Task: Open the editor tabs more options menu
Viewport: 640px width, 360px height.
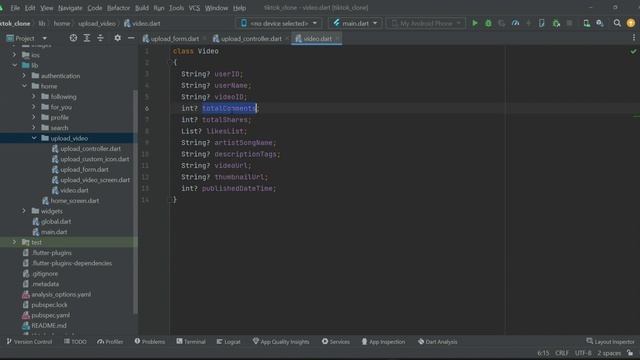Action: click(633, 38)
